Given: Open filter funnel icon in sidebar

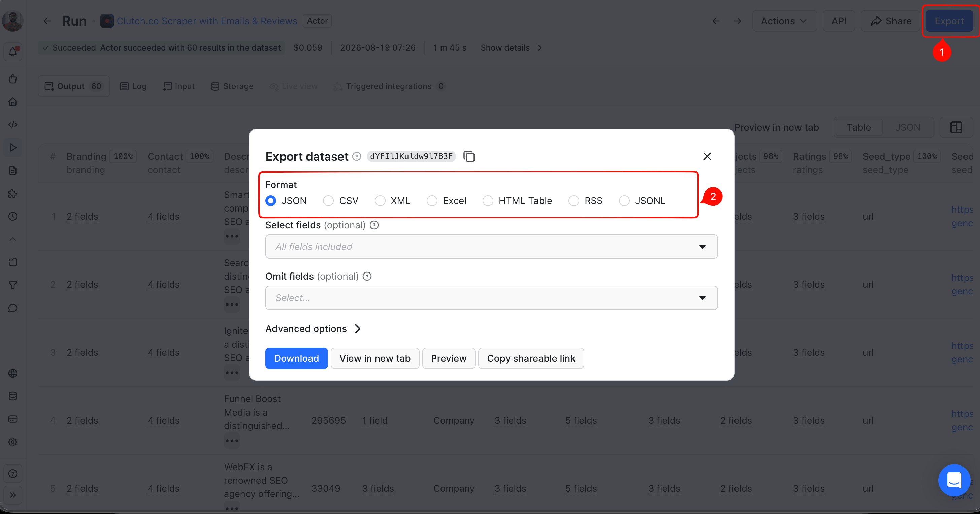Looking at the screenshot, I should [12, 285].
